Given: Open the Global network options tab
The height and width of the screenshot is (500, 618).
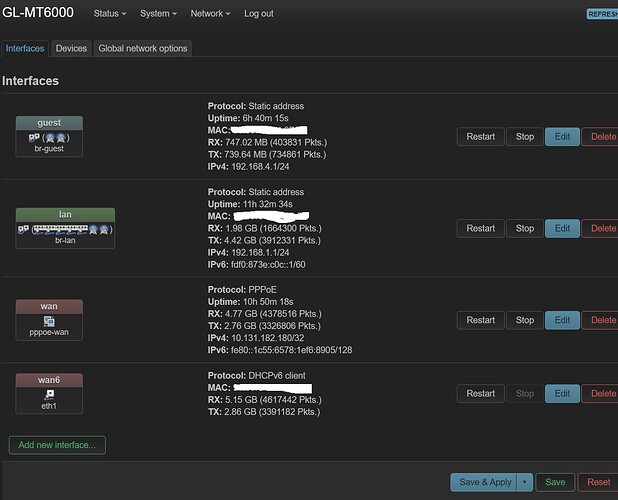Looking at the screenshot, I should [143, 48].
